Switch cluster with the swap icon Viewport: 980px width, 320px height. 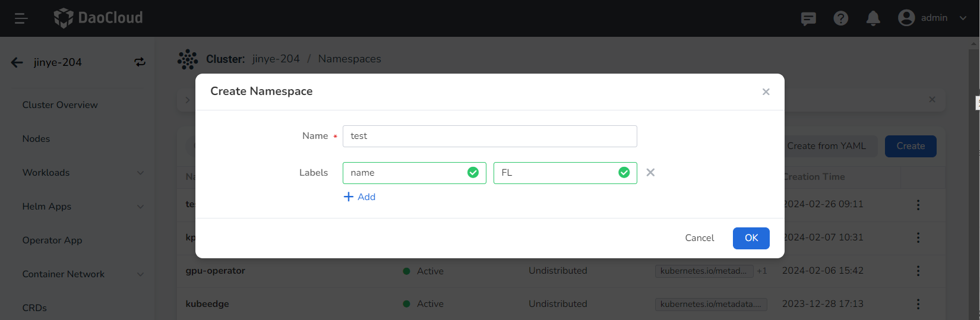point(140,62)
